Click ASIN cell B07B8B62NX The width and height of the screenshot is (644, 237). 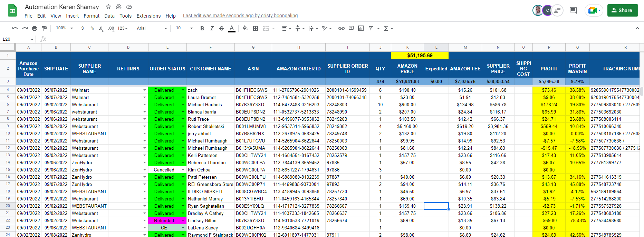(253, 134)
